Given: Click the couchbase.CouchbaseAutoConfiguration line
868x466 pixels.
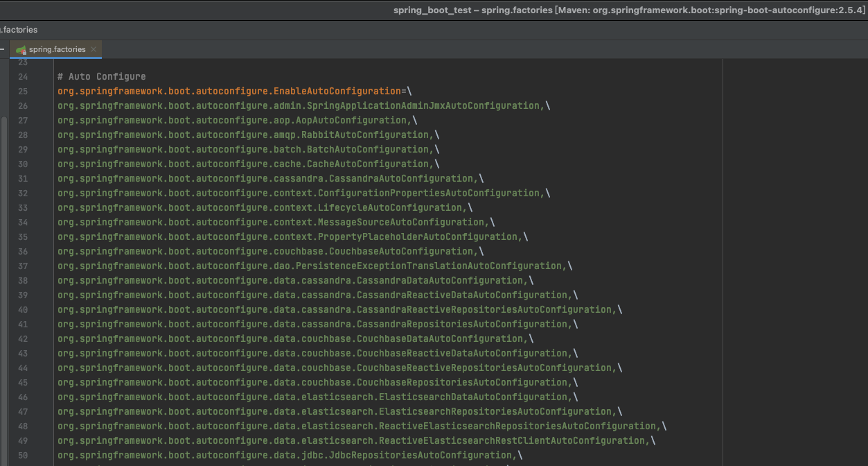Looking at the screenshot, I should (x=271, y=251).
